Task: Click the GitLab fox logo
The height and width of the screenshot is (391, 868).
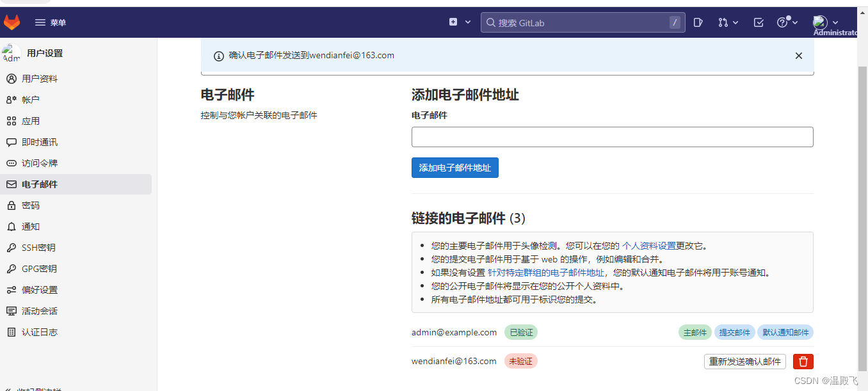Action: [12, 22]
